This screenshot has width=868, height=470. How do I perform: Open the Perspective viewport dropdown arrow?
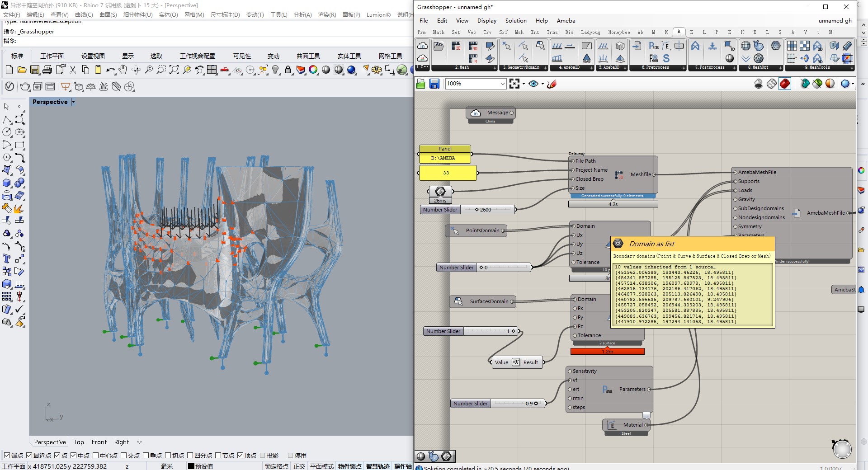73,102
